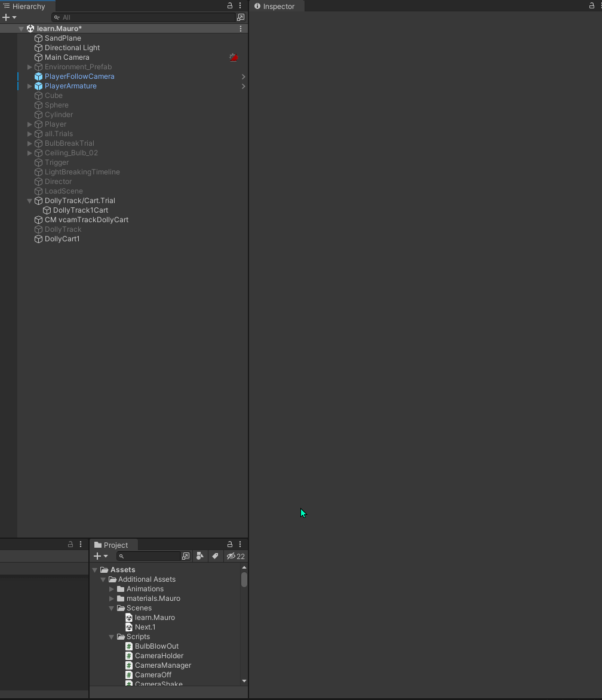
Task: Click the prefab cube icon beside PlayerFollowCamera
Action: tap(38, 76)
